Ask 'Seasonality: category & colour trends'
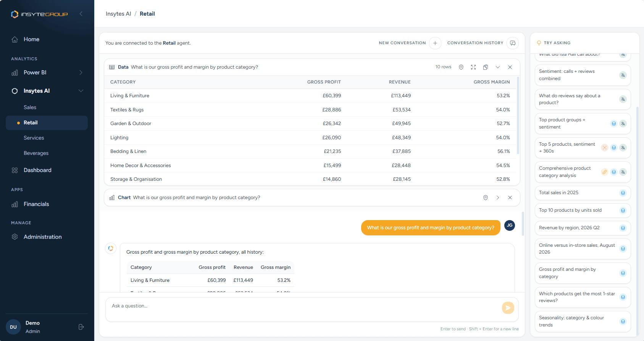644x341 pixels. coord(583,322)
